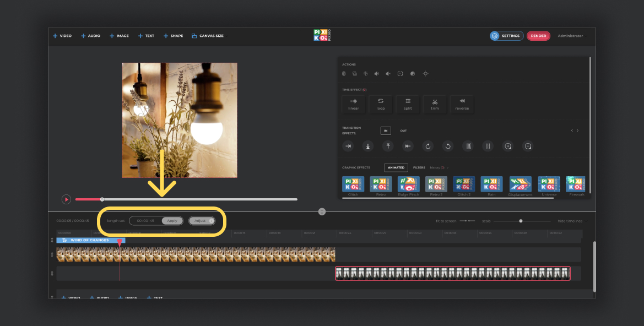Add text from the top toolbar
Viewport: 644px width, 326px height.
pyautogui.click(x=146, y=36)
